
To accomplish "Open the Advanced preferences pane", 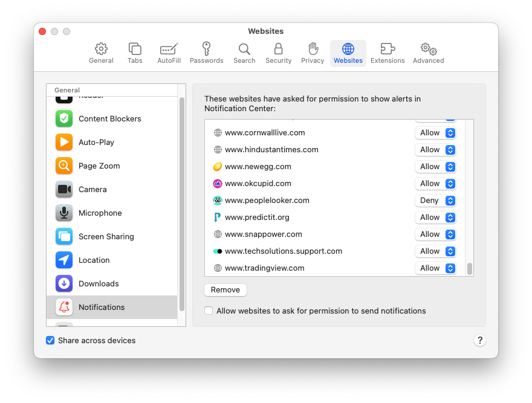I will pos(428,53).
